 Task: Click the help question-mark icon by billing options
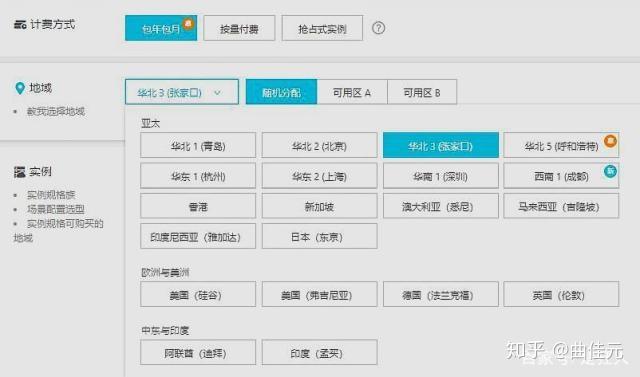click(378, 28)
